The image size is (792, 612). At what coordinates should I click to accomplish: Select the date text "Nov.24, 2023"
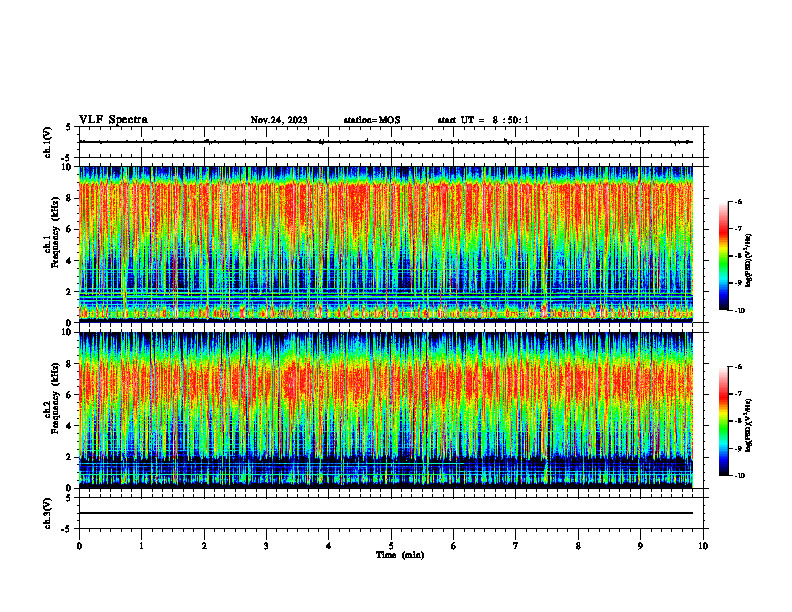coord(279,120)
